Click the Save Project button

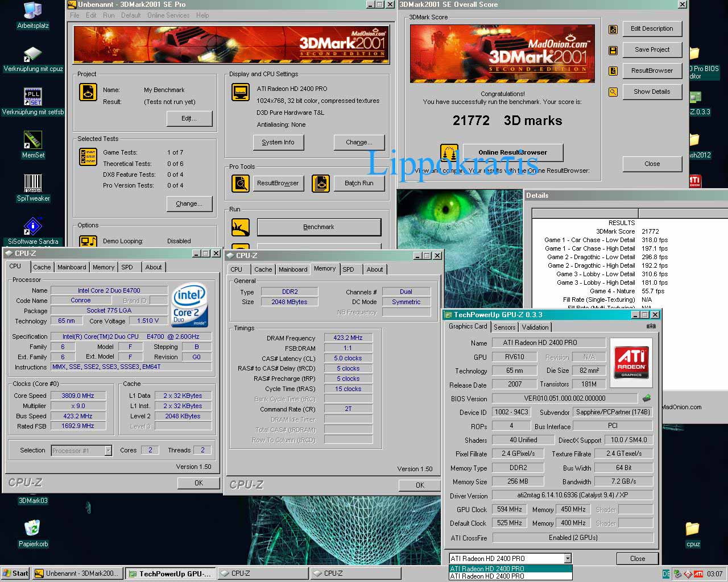pos(652,49)
